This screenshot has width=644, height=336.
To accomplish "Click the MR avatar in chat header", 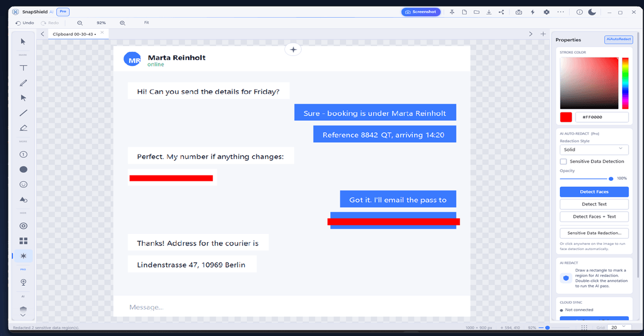I will tap(133, 60).
